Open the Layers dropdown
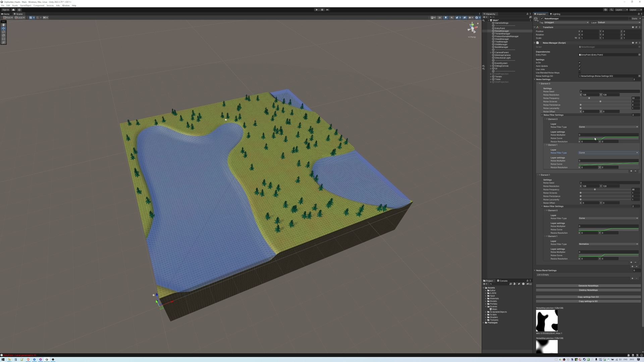Viewport: 644px width, 362px height. [621, 10]
